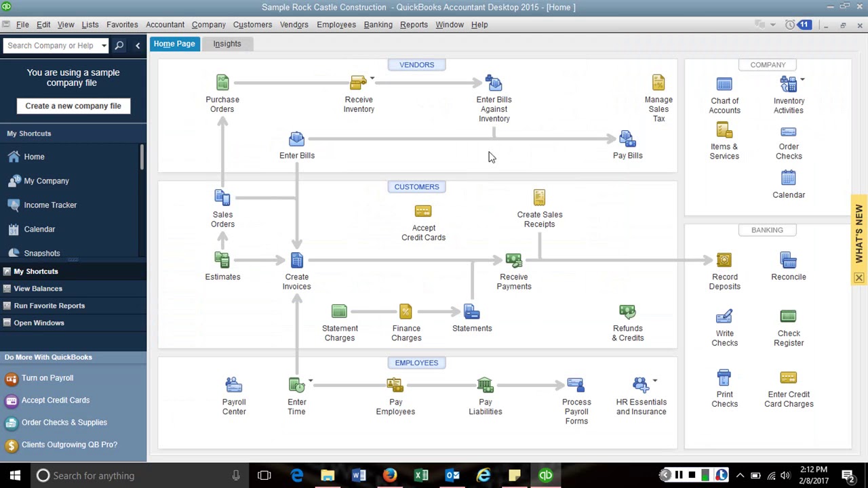Open the Banking menu
Screen dimensions: 868x488
point(378,24)
